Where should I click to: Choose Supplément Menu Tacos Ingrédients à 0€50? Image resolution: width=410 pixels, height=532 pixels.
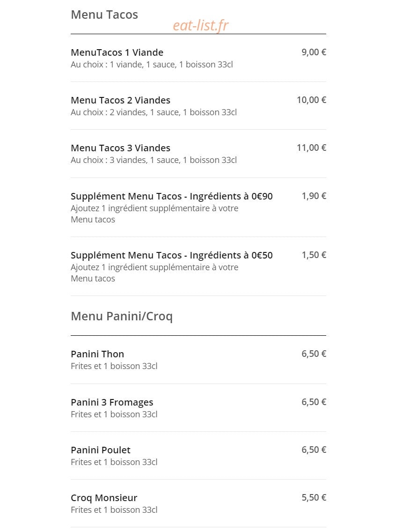pyautogui.click(x=198, y=266)
